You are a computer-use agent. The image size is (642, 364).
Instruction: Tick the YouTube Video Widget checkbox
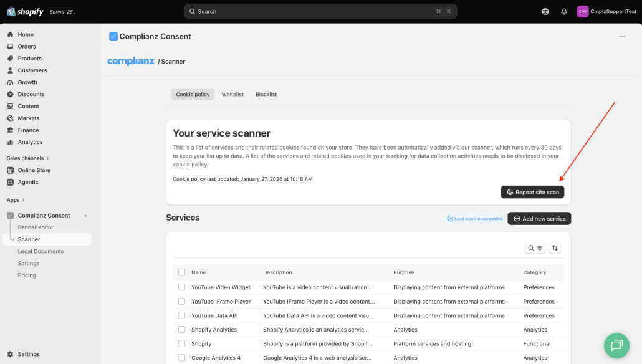182,287
